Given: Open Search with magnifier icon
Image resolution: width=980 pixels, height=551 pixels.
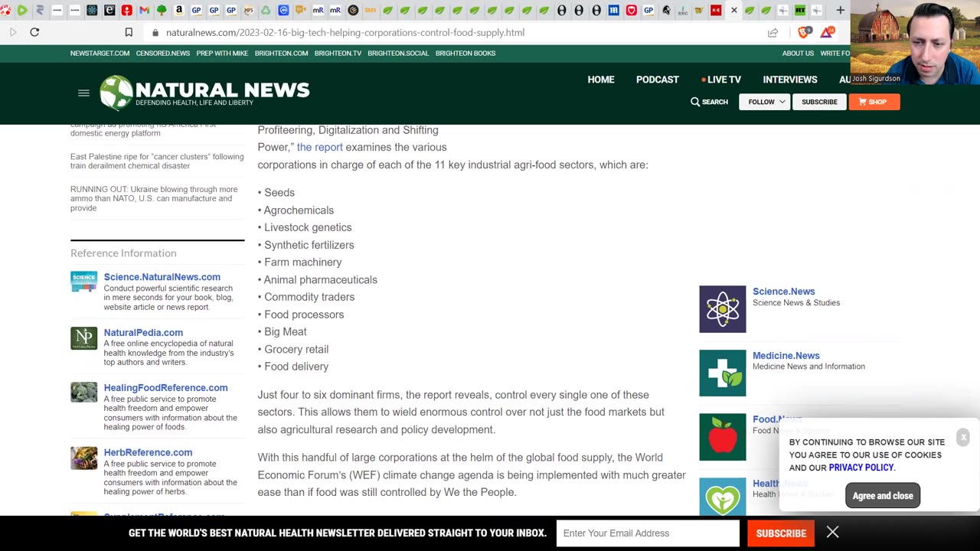Looking at the screenshot, I should point(709,102).
